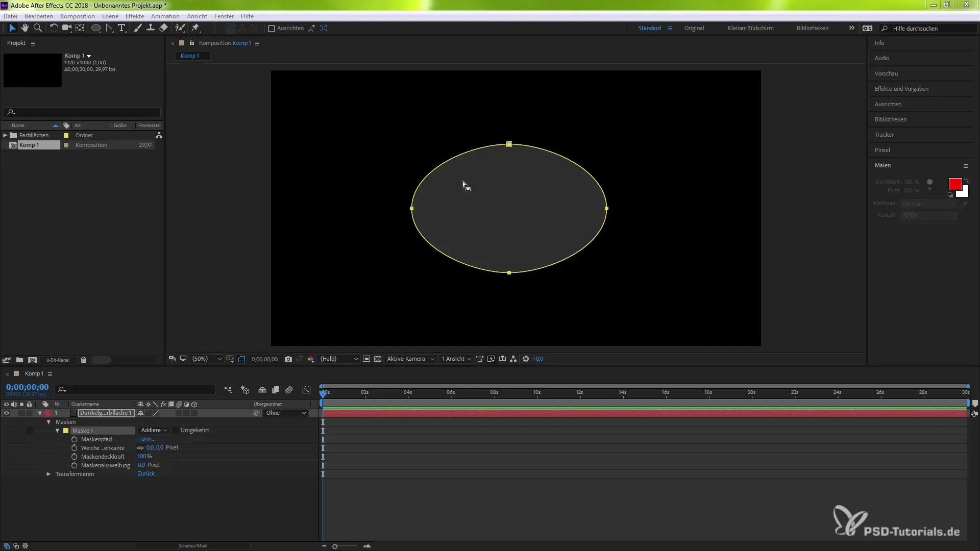Select the Pan Behind anchor point tool
The width and height of the screenshot is (980, 551).
click(80, 28)
